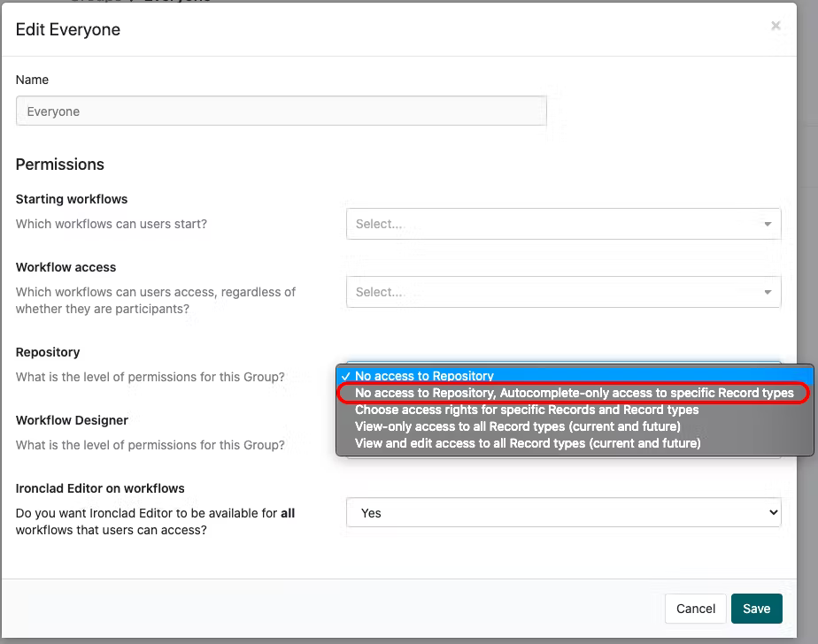Close the Edit Everyone dialog
This screenshot has height=644, width=818.
776,26
